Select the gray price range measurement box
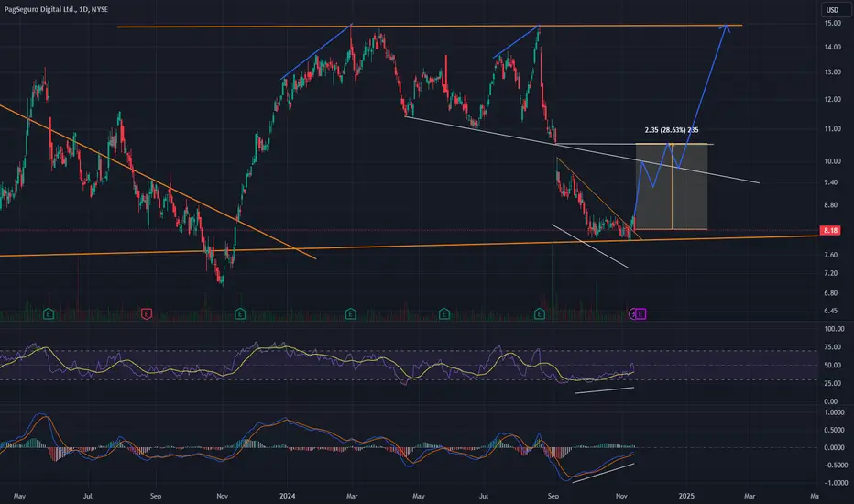854x504 pixels. click(672, 186)
